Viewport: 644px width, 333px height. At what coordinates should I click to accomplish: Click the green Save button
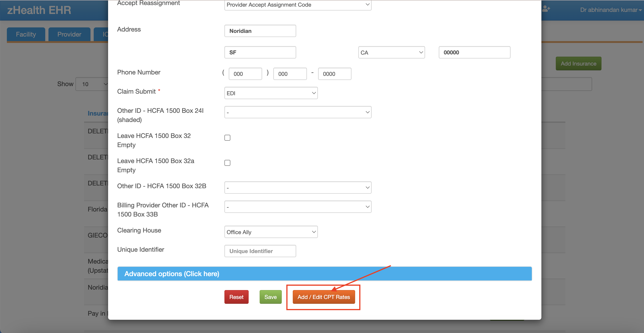point(271,297)
